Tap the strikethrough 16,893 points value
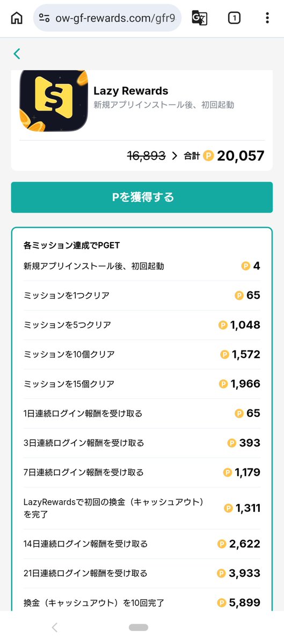The height and width of the screenshot is (644, 284). [x=146, y=156]
